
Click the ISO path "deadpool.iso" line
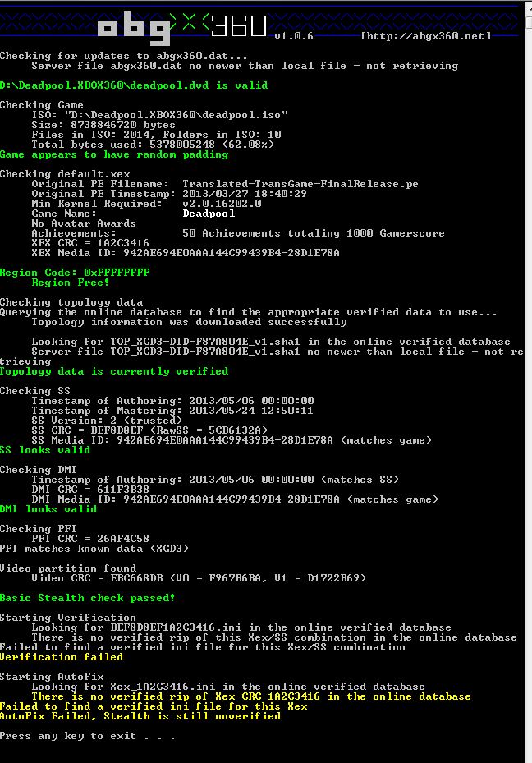(x=160, y=115)
